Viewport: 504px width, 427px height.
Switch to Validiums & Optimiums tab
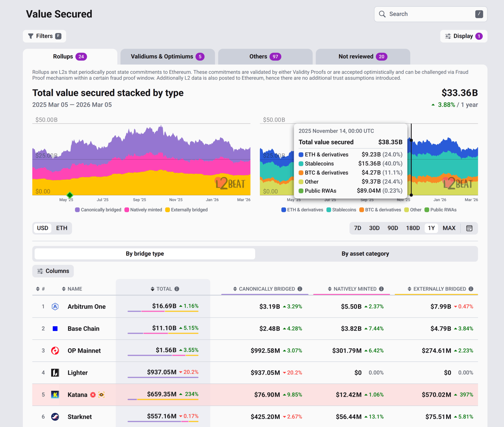(167, 57)
